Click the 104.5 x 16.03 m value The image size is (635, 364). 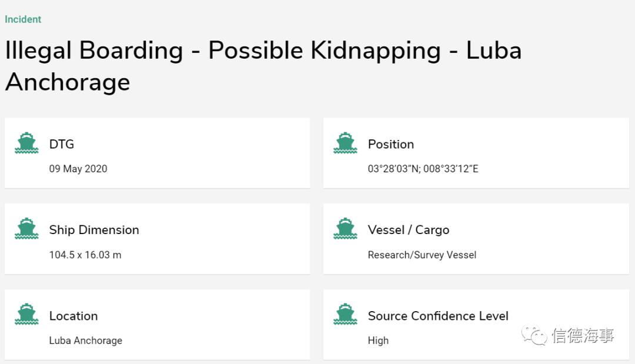coord(85,255)
